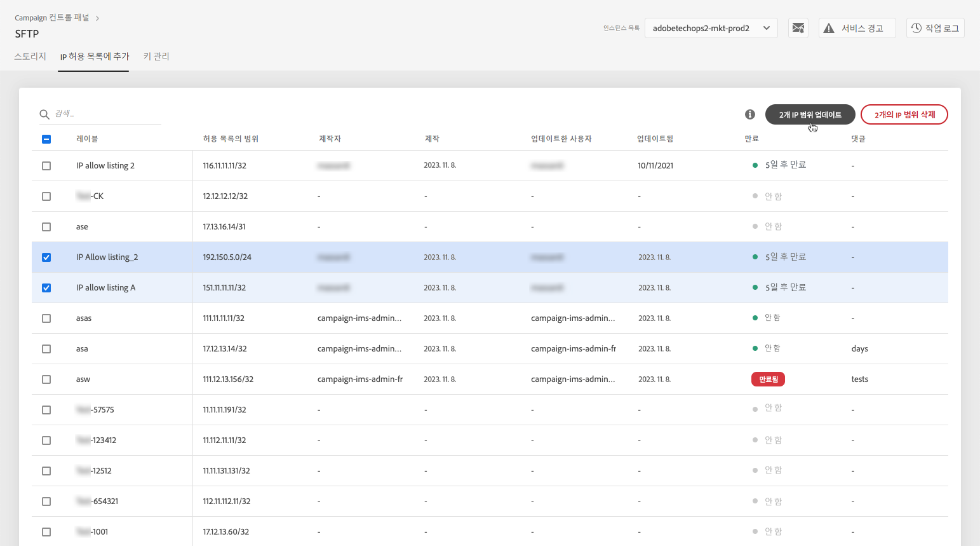The image size is (980, 546).
Task: Toggle the select-all header checkbox
Action: (x=46, y=139)
